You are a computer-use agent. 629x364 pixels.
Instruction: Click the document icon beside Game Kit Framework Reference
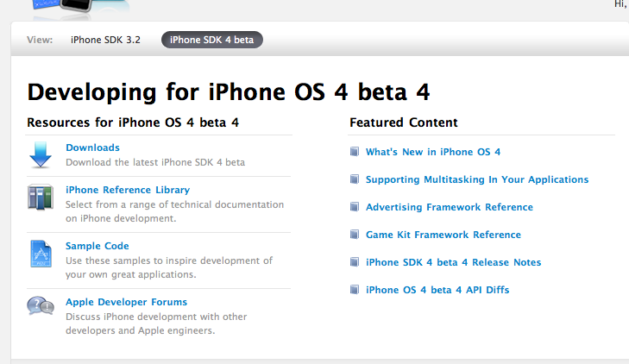[355, 235]
